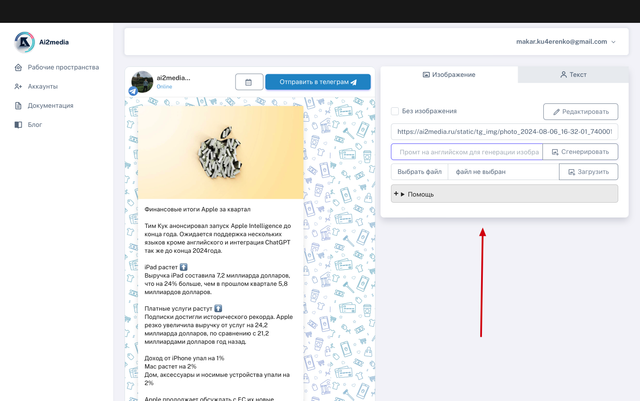Click the Сгенерировать button

[x=580, y=152]
